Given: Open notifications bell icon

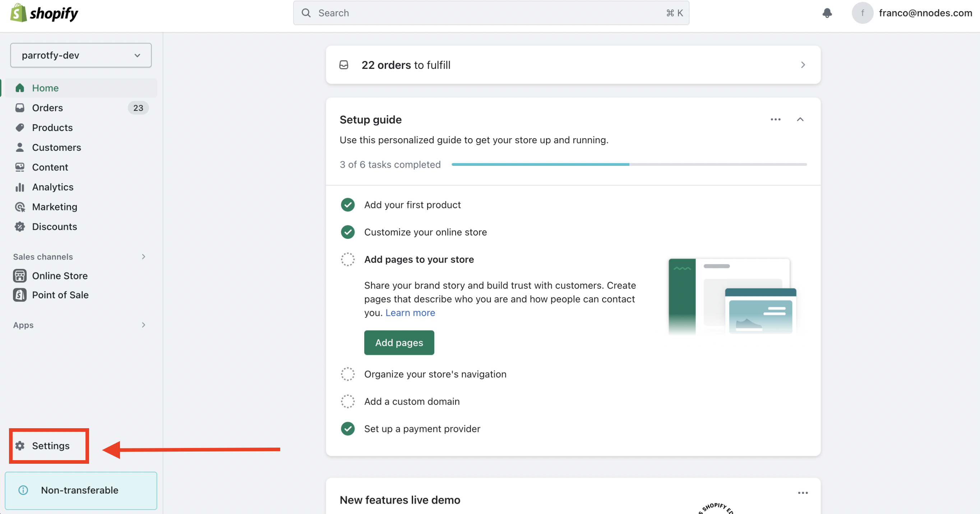Looking at the screenshot, I should point(827,13).
